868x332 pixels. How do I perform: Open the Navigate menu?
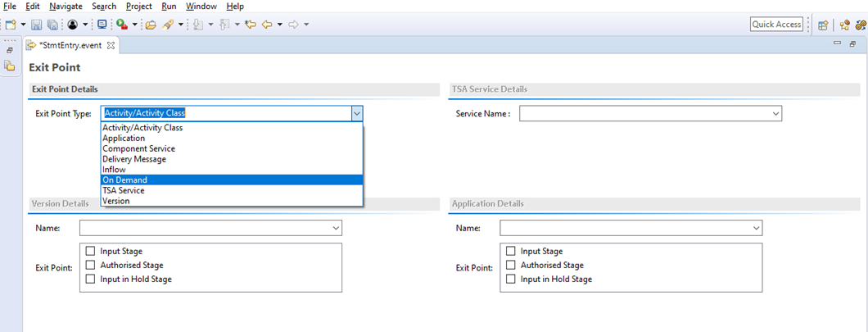[x=66, y=7]
